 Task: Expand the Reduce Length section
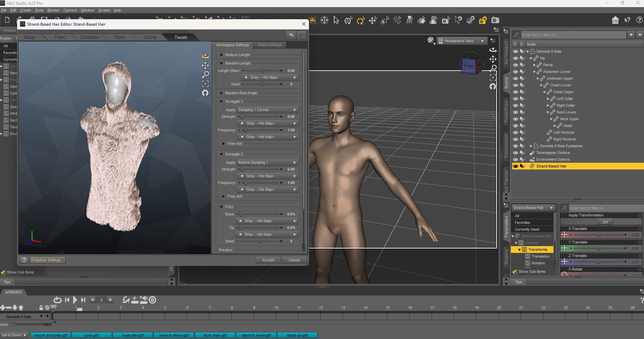pyautogui.click(x=221, y=55)
